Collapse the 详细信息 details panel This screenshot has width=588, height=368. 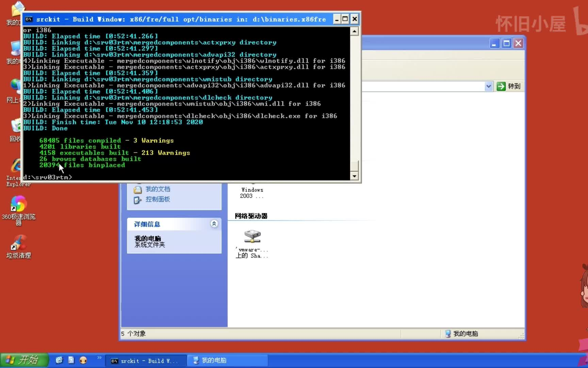pos(214,224)
